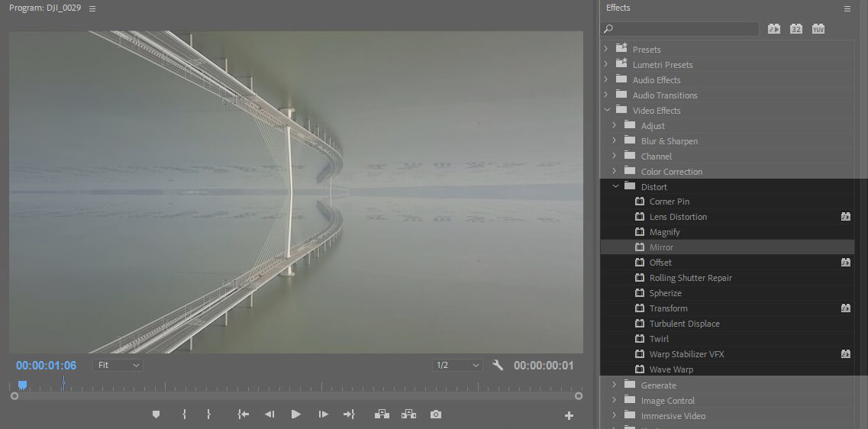
Task: Collapse the Video Effects folder
Action: (x=607, y=110)
